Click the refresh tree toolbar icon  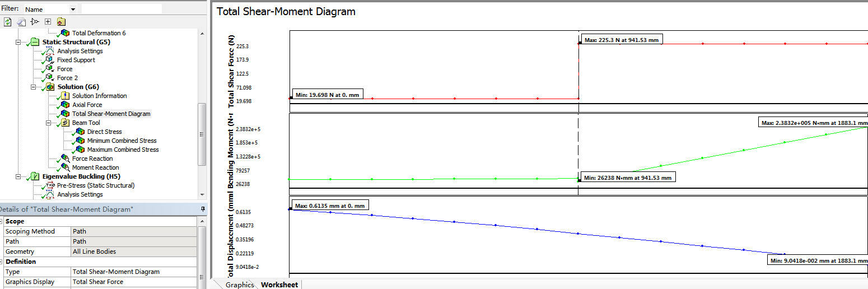(8, 22)
